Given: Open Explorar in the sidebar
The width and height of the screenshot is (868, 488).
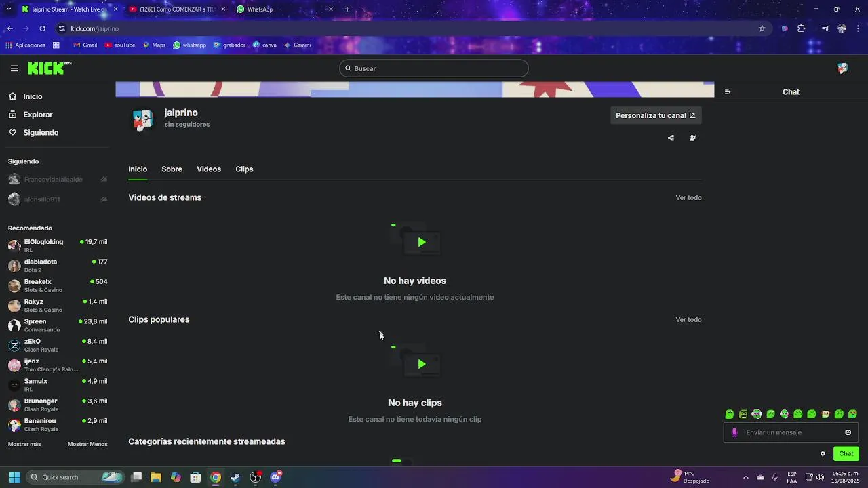Looking at the screenshot, I should 38,115.
